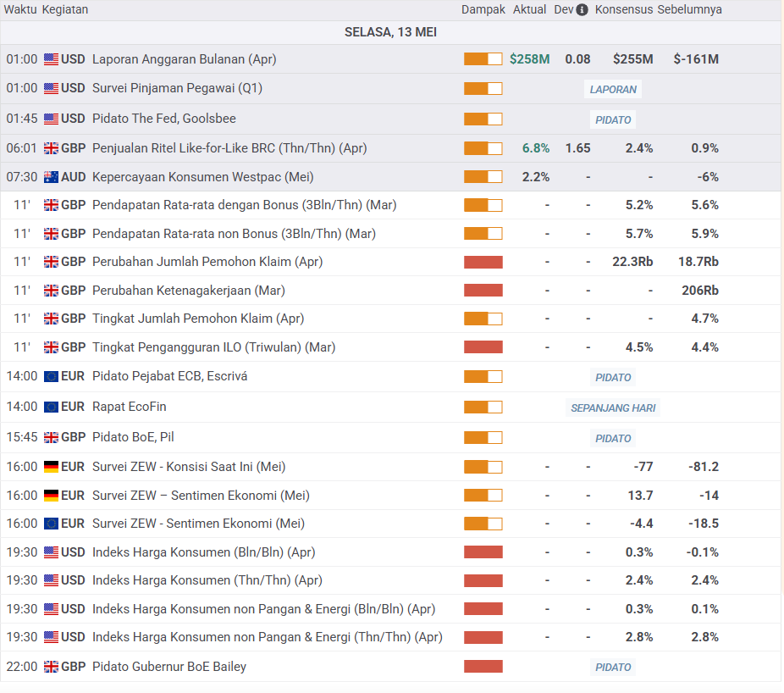The width and height of the screenshot is (784, 693).
Task: Click the SEPANJANG HARI badge
Action: pos(613,407)
